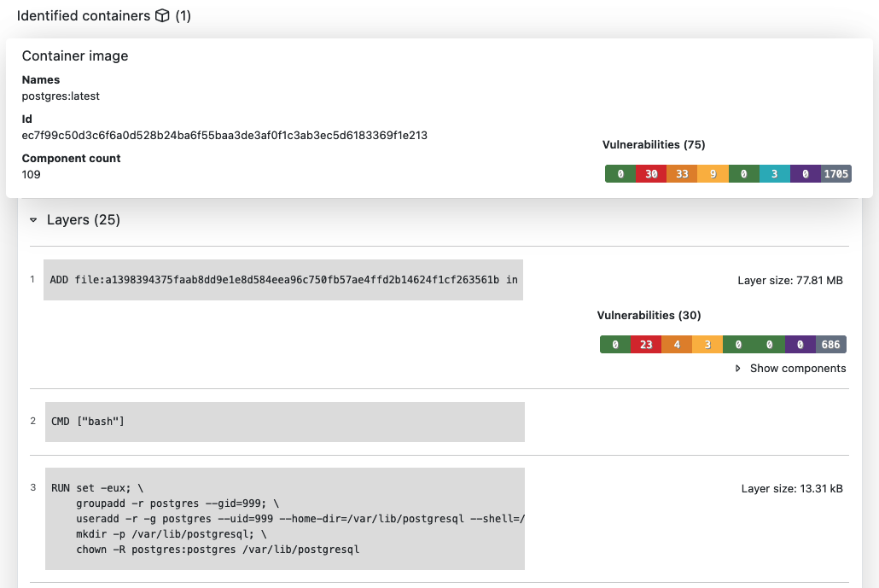Select red badge 23 in layer 1 vulnerabilities
The width and height of the screenshot is (879, 588).
click(646, 344)
